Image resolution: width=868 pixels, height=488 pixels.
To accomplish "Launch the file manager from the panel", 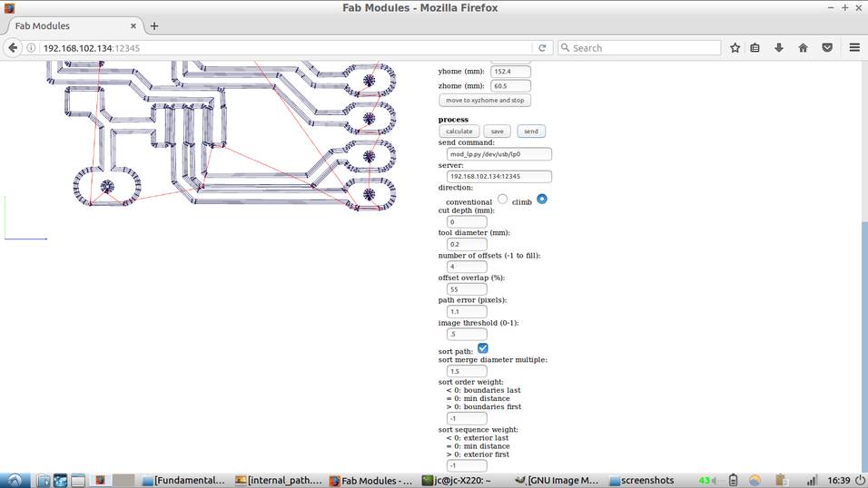I will (x=44, y=480).
